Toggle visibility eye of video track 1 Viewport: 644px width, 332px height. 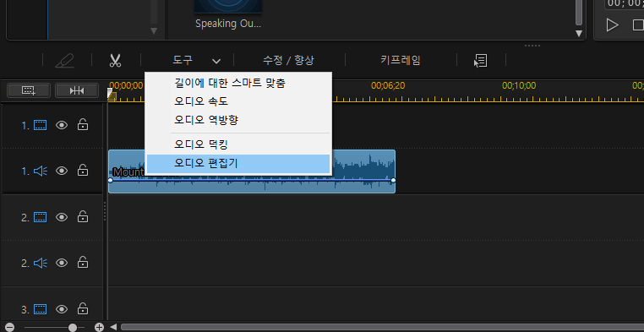62,125
